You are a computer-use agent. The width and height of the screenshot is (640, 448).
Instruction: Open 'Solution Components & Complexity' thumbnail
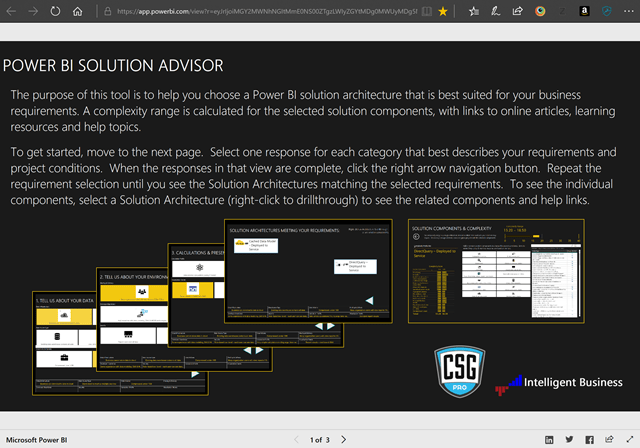(496, 271)
